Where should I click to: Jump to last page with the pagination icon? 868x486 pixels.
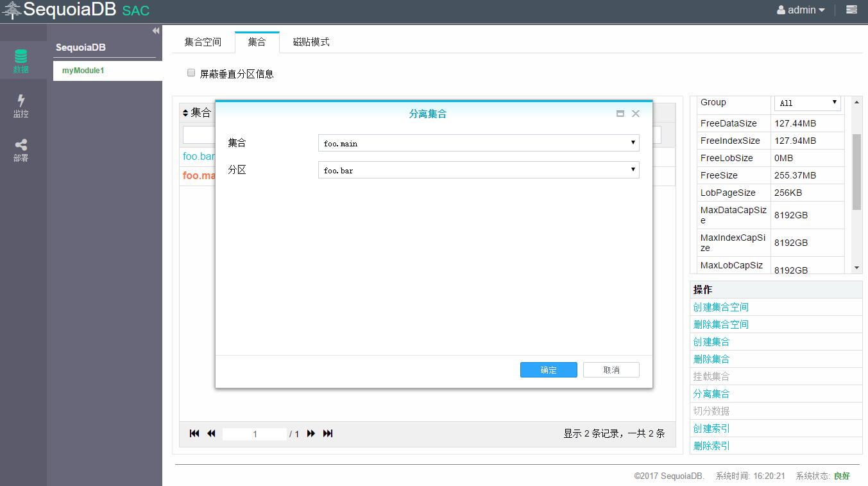[328, 433]
